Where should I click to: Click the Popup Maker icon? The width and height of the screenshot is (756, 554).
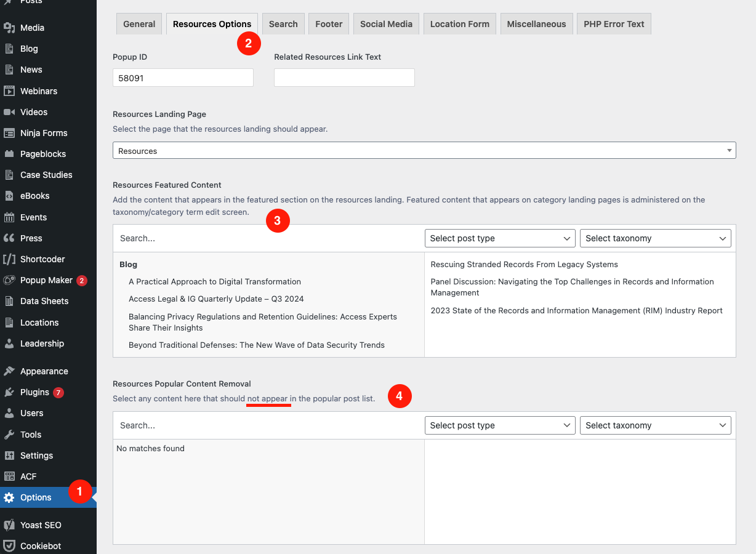point(9,280)
